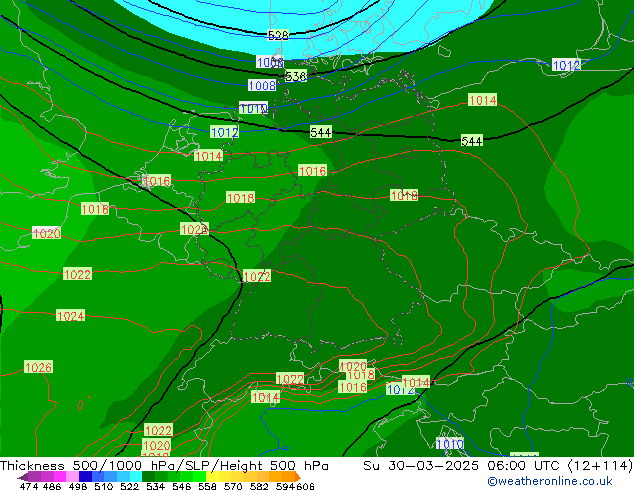Click the orange right arrow end of the legend

pyautogui.click(x=297, y=477)
